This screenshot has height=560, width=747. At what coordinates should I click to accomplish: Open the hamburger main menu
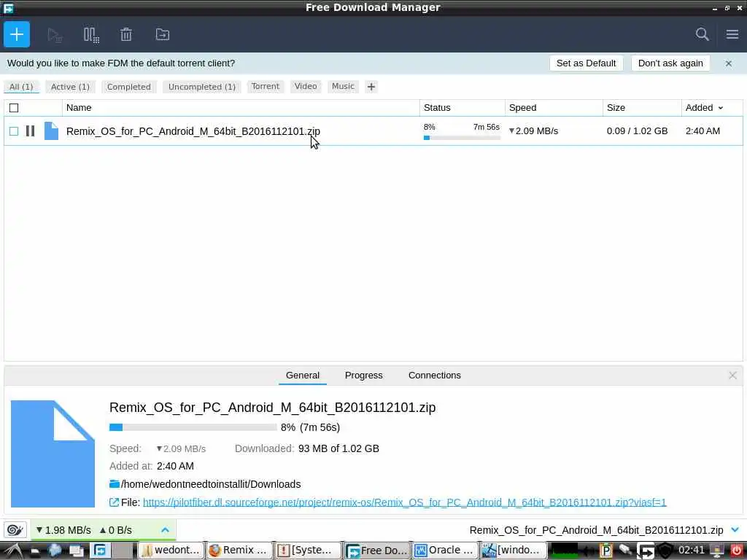[732, 34]
